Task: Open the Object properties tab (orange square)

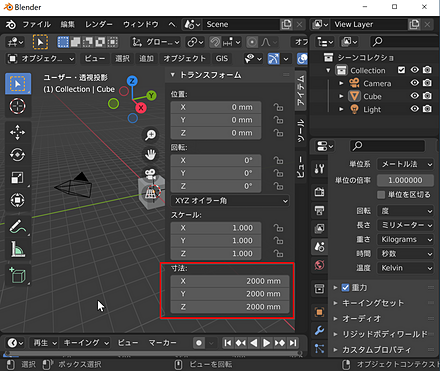Action: click(319, 312)
